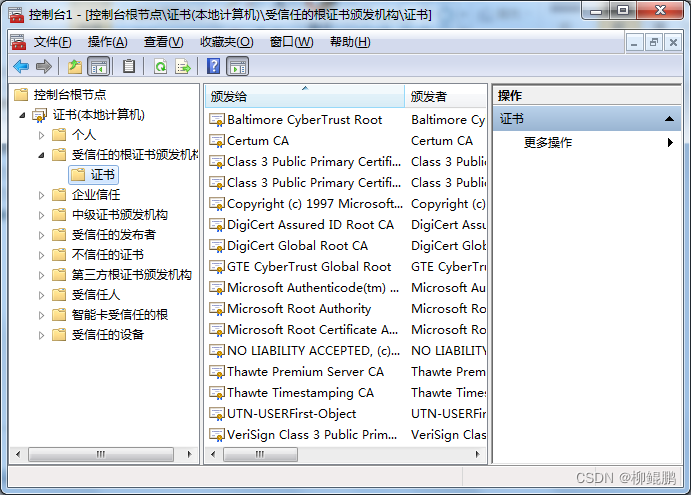Click the blue Help question mark icon
The height and width of the screenshot is (495, 691).
(x=213, y=67)
